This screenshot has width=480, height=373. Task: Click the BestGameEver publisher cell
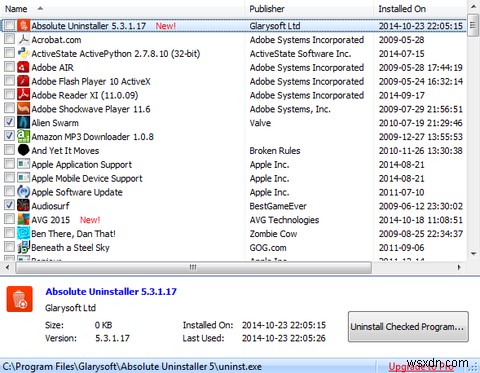[x=278, y=206]
